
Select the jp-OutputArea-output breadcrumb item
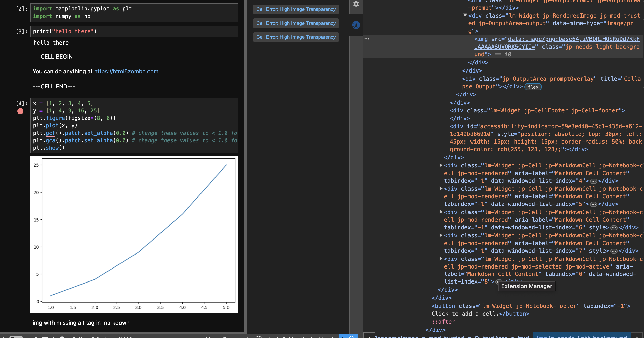[x=452, y=336]
